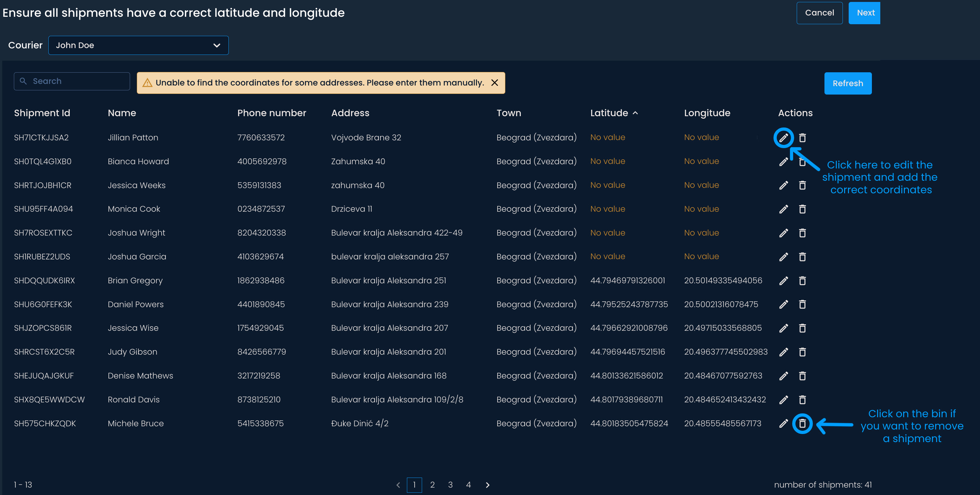Image resolution: width=980 pixels, height=495 pixels.
Task: Edit Denise Mathews' shipment with pencil
Action: 783,376
